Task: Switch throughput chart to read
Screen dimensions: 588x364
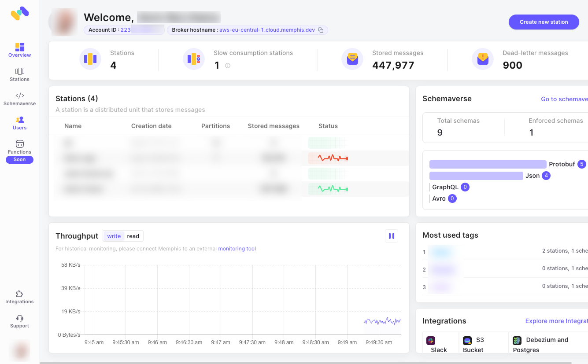Action: point(133,236)
